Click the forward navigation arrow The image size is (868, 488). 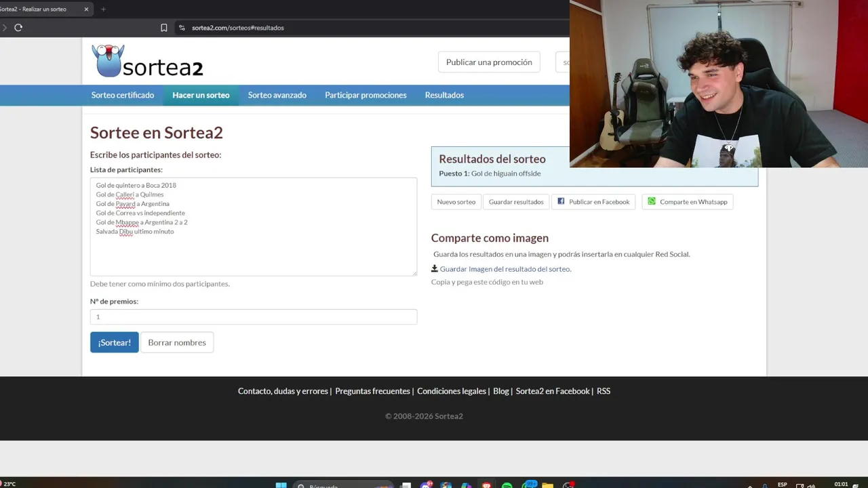(4, 28)
